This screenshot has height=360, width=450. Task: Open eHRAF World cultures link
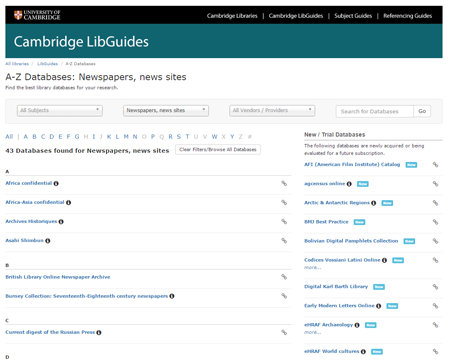[x=332, y=351]
